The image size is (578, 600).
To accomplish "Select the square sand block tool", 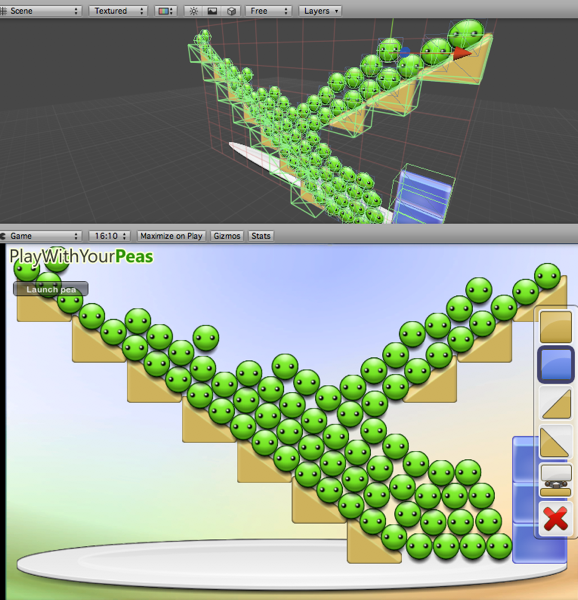I will (x=556, y=326).
